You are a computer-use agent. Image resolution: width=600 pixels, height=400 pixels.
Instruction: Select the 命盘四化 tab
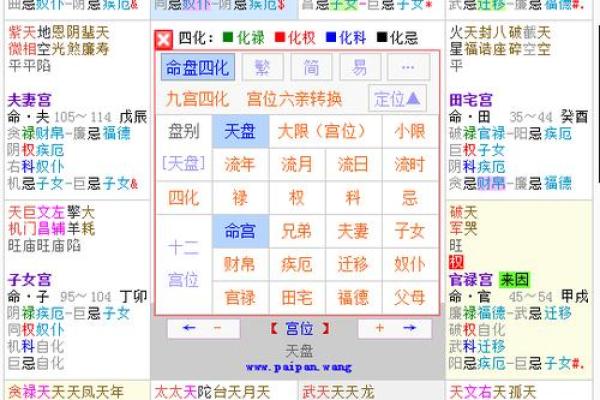click(x=198, y=67)
